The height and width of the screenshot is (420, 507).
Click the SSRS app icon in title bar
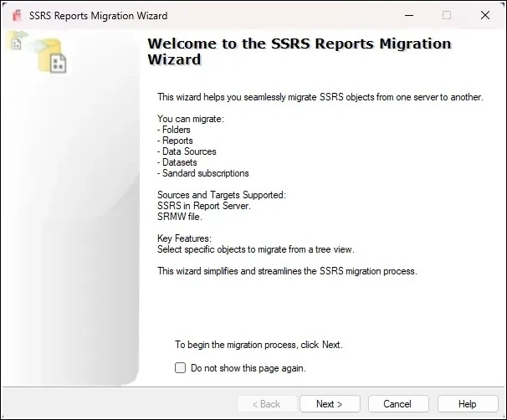pyautogui.click(x=17, y=16)
